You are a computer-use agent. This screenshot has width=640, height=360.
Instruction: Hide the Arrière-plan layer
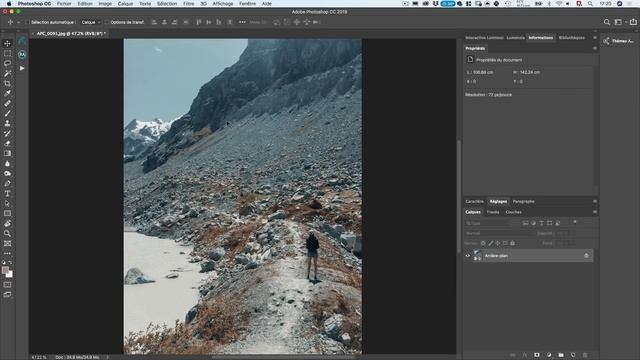[x=468, y=256]
